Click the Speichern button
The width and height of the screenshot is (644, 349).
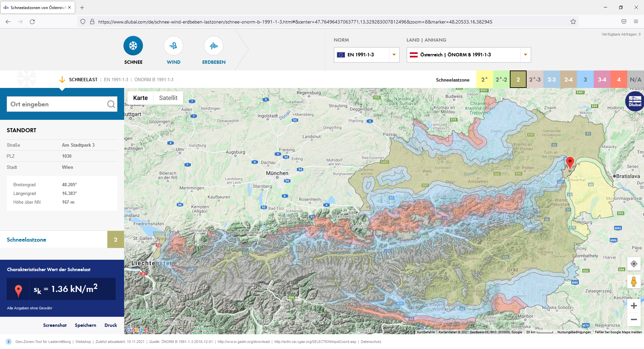pyautogui.click(x=85, y=325)
